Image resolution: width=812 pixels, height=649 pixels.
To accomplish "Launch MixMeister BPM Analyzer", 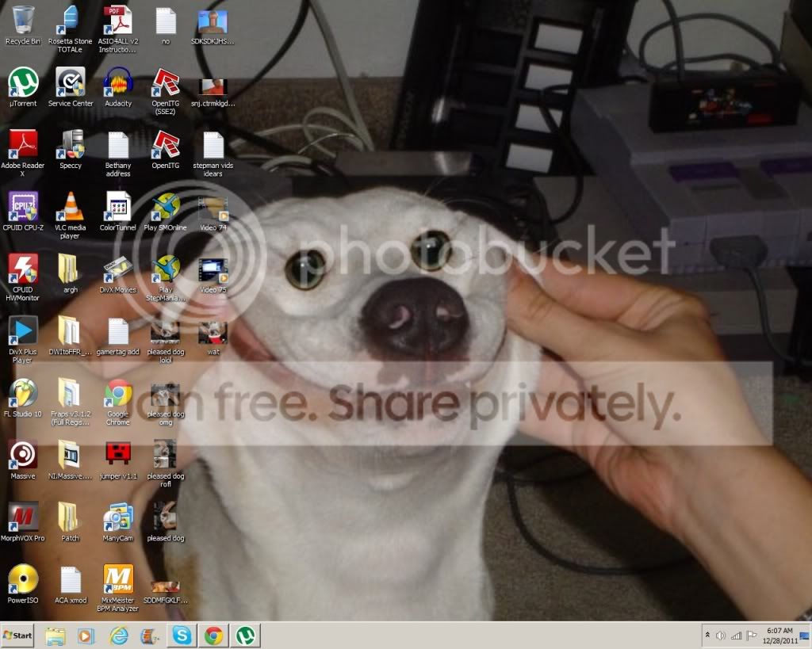I will click(x=118, y=579).
